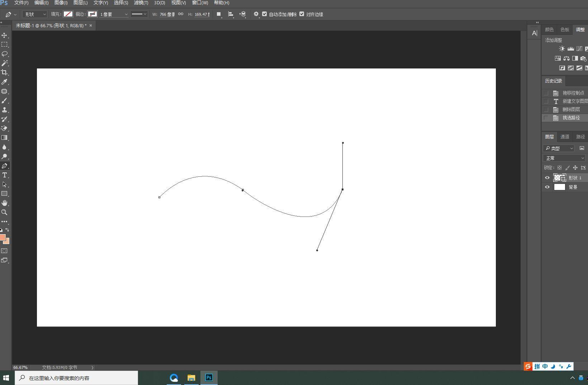Link width and height values
588x385 pixels.
181,14
